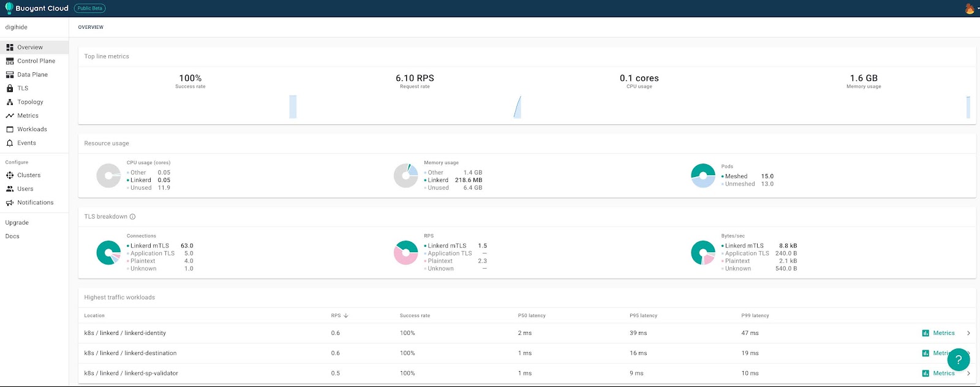Click the Events bell icon in sidebar

coord(10,143)
